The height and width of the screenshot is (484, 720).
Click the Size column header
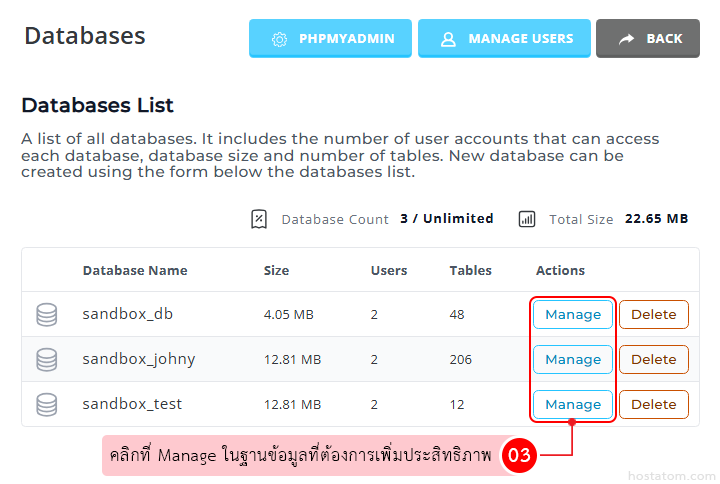click(276, 270)
